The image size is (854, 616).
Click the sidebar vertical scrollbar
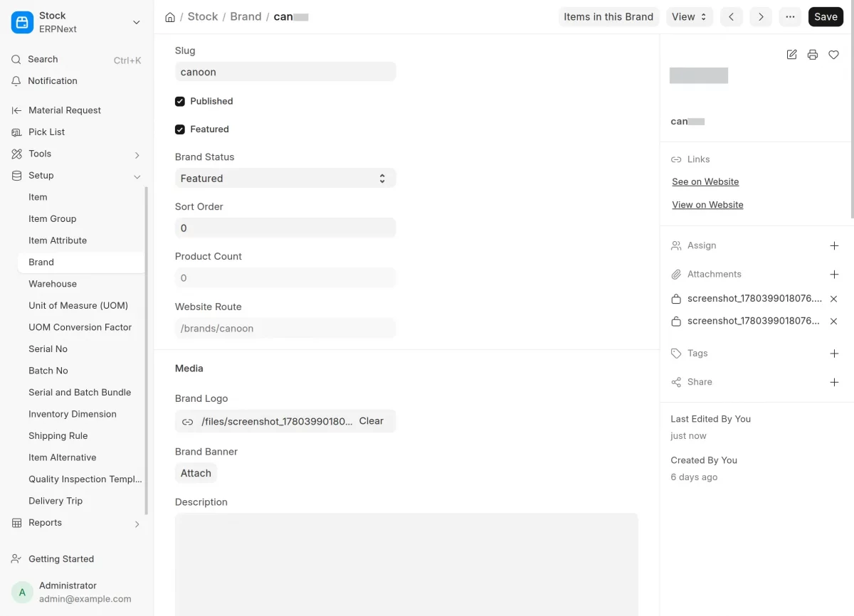pos(147,351)
